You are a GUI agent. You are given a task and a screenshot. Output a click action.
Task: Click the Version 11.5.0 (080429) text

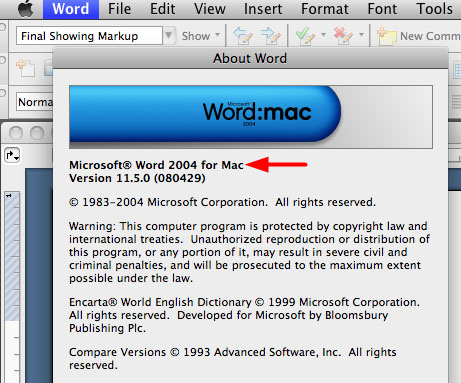137,178
